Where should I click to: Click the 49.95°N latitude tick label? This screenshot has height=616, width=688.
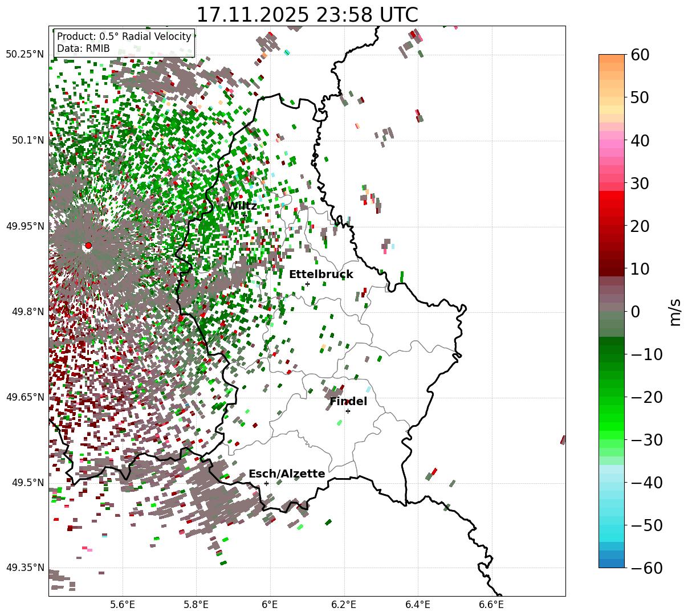(25, 226)
